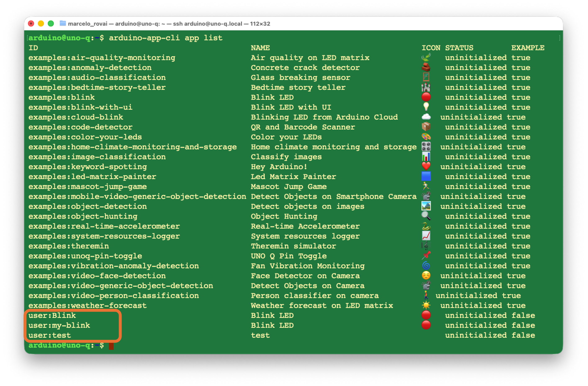Image resolution: width=588 pixels, height=386 pixels.
Task: Click the STATUS column header
Action: (459, 48)
